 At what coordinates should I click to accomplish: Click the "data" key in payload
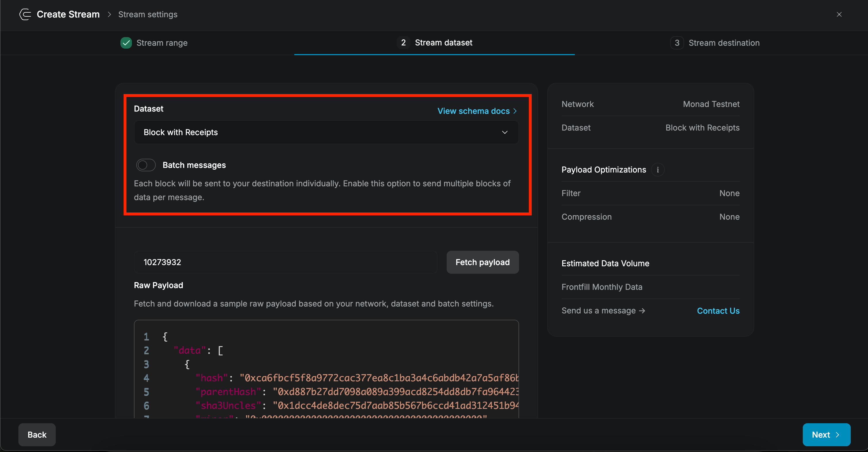coord(189,350)
